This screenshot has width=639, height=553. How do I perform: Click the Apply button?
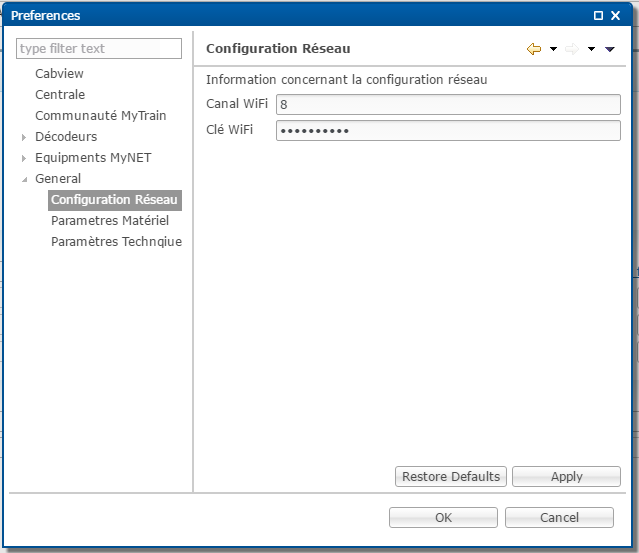[566, 476]
